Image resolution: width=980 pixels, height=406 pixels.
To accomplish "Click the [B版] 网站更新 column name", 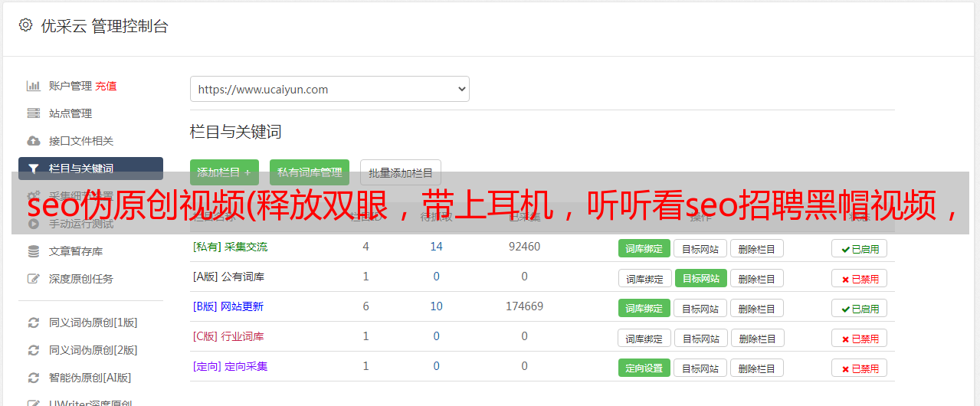I will pyautogui.click(x=228, y=306).
